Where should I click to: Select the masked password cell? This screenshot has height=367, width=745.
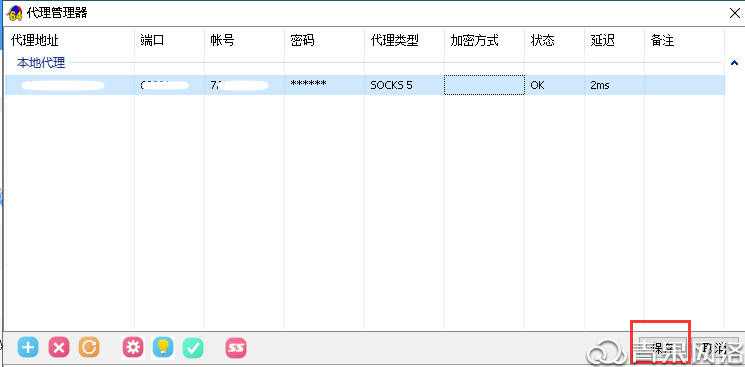[x=325, y=85]
